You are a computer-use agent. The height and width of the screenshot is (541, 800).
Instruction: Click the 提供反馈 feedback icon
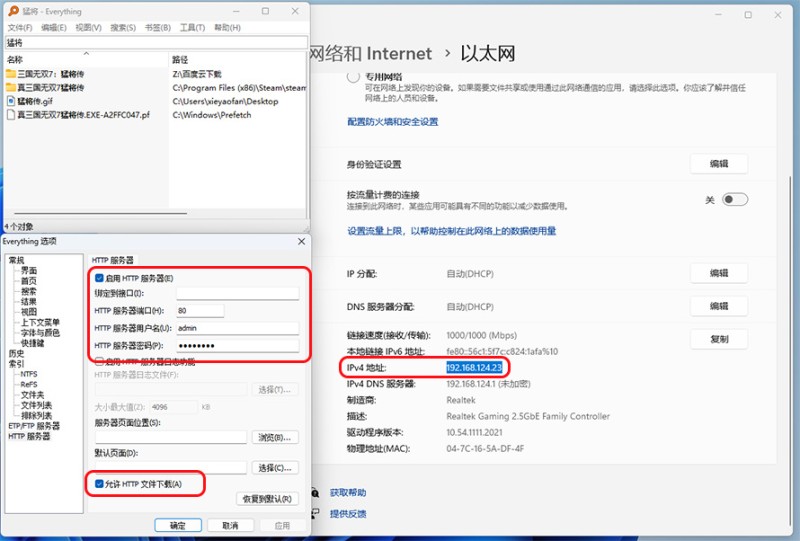[x=316, y=514]
